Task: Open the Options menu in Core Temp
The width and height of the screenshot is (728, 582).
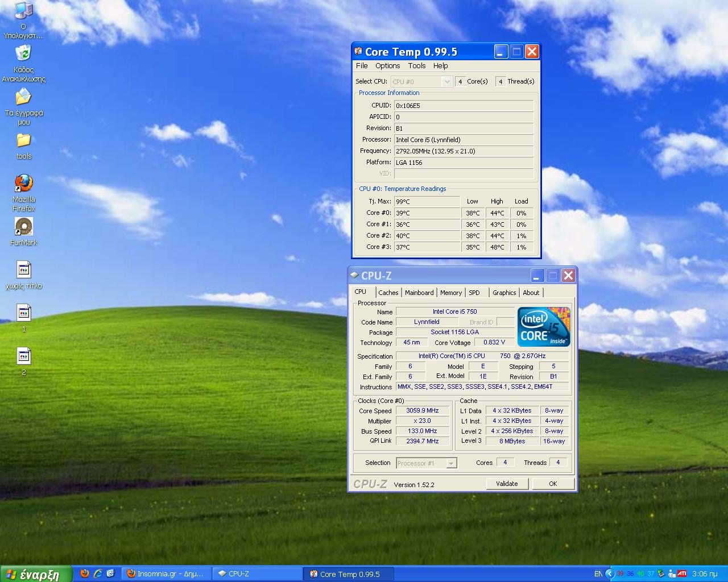Action: 387,65
